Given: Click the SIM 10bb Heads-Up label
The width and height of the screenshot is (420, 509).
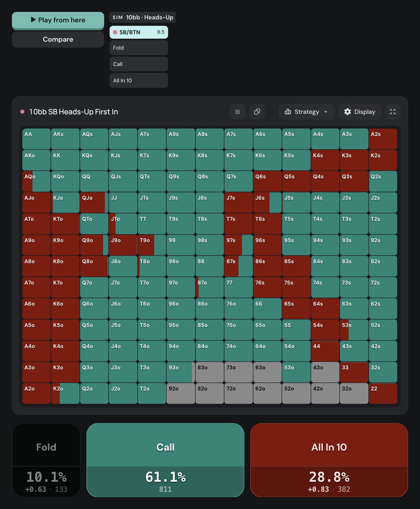Looking at the screenshot, I should click(x=142, y=18).
